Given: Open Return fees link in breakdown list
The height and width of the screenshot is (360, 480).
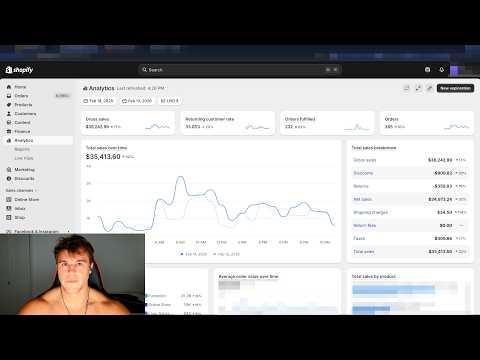Looking at the screenshot, I should 365,225.
